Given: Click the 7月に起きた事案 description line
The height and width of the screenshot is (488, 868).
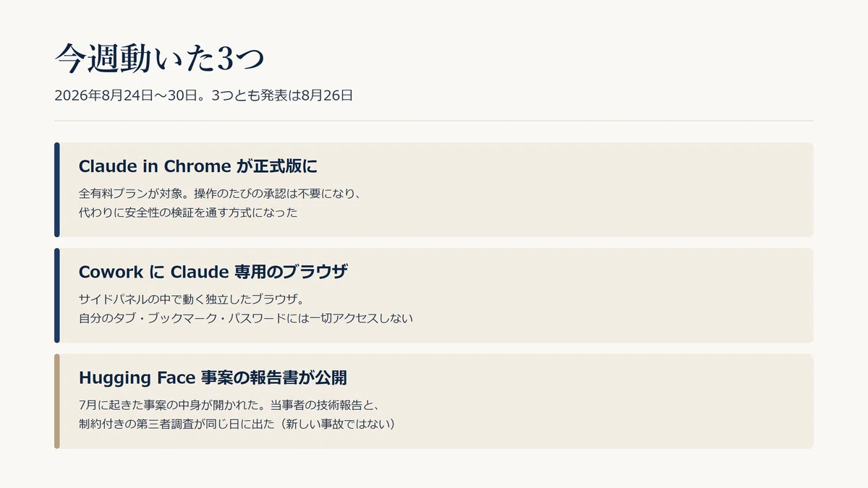Looking at the screenshot, I should (x=224, y=405).
